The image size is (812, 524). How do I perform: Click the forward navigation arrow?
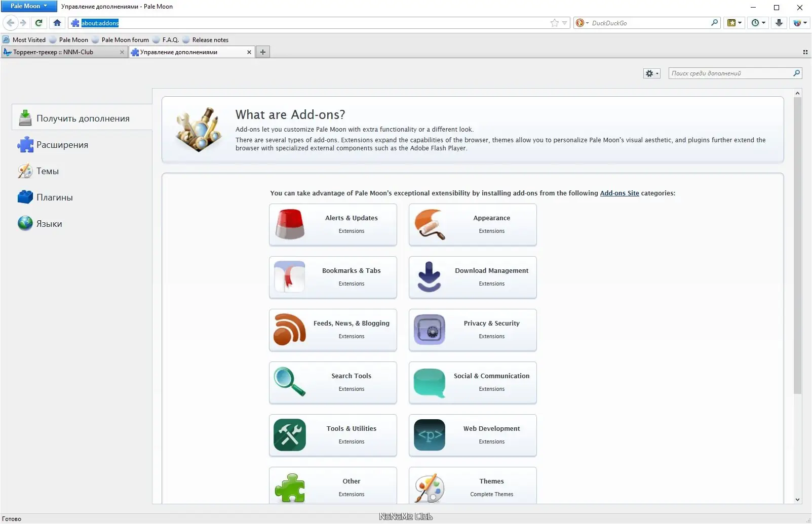click(23, 23)
